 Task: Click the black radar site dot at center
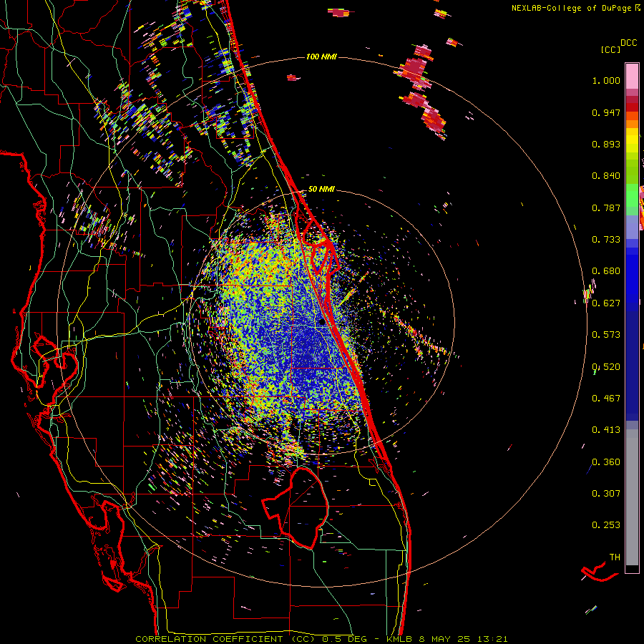(321, 323)
